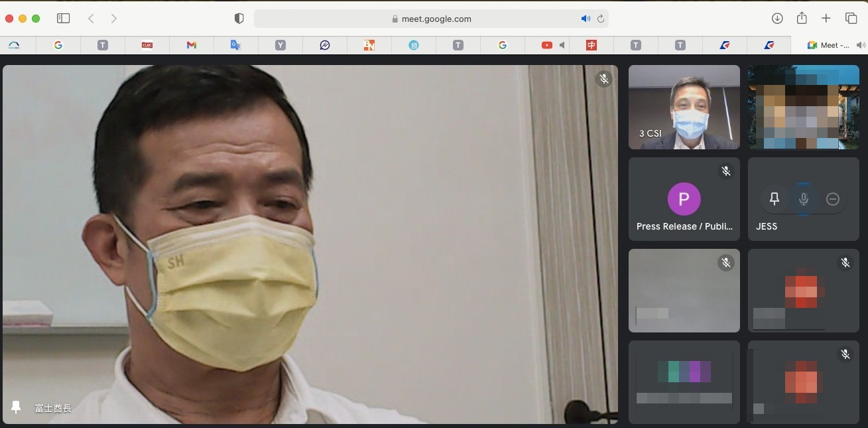Click the new tab plus button
Viewport: 868px width, 428px height.
point(826,18)
